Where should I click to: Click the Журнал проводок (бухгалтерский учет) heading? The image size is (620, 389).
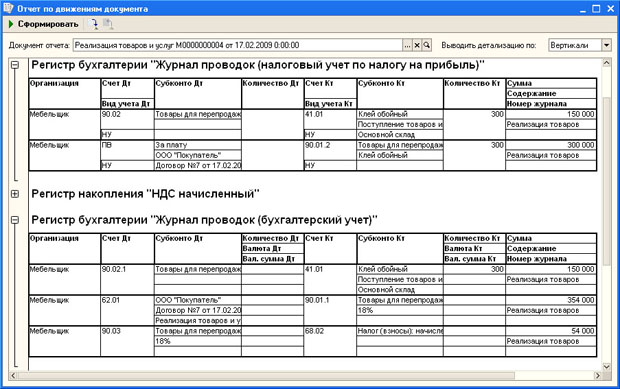(204, 220)
